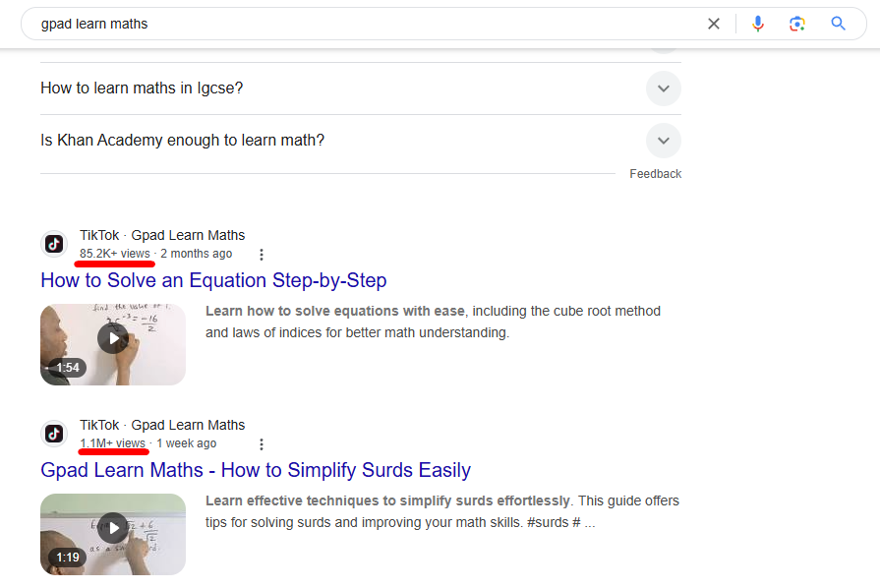880x588 pixels.
Task: Click 'TikTok · Gpad Learn Maths' source above the Equation result
Action: tap(162, 235)
